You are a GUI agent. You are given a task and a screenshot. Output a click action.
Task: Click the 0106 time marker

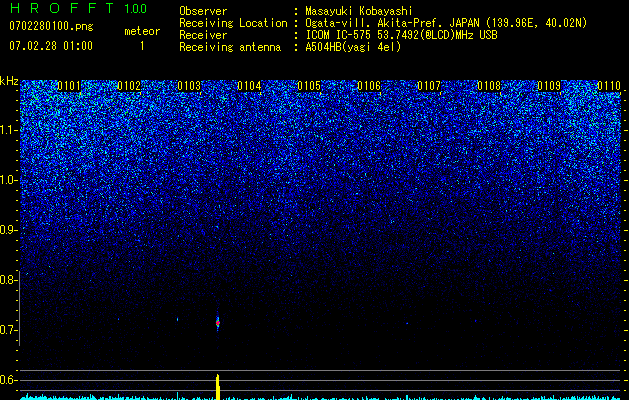coord(369,86)
